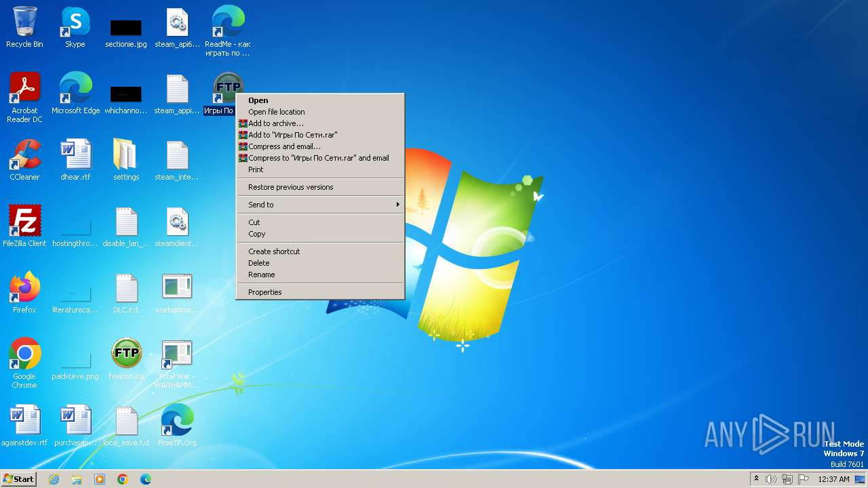This screenshot has width=868, height=488.
Task: Select the FileZilla Client shortcut
Action: tap(24, 226)
